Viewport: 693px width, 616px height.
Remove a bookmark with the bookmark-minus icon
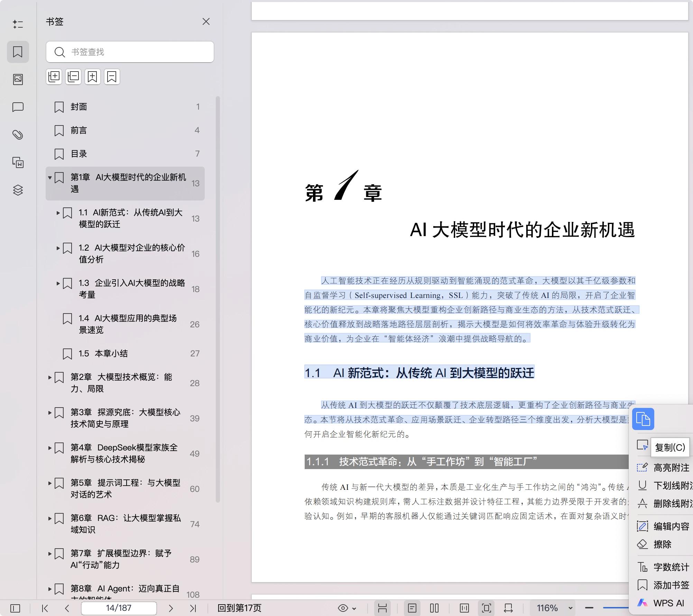pyautogui.click(x=111, y=77)
